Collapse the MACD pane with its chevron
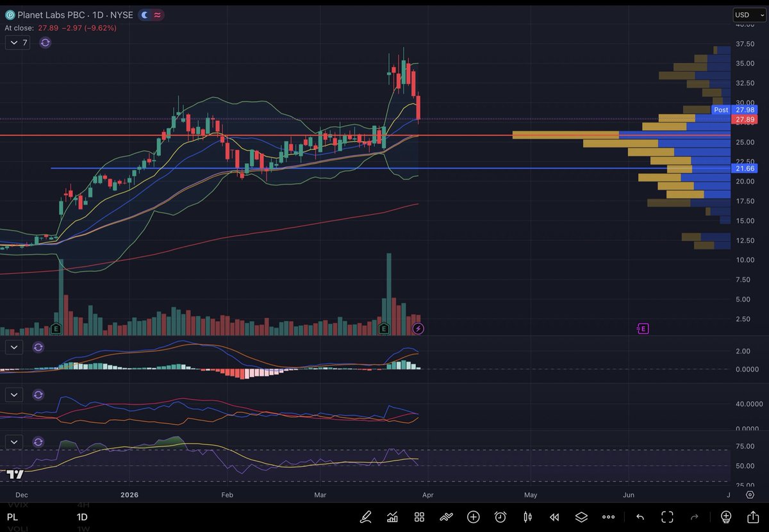 click(14, 347)
